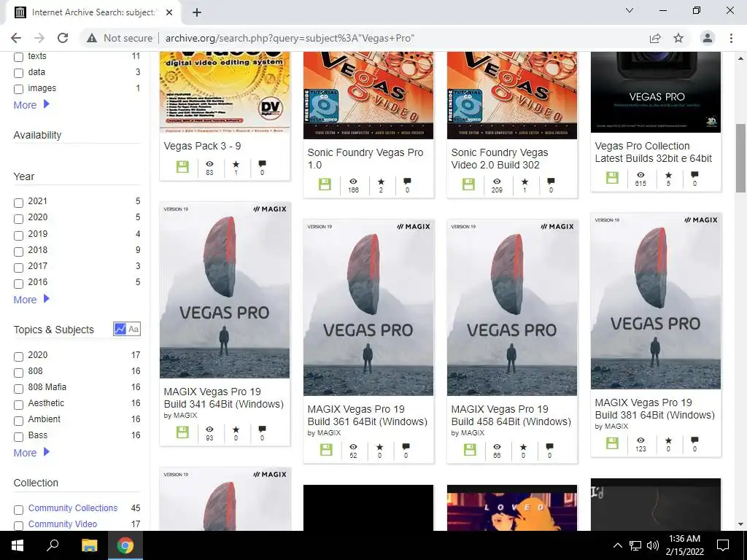The height and width of the screenshot is (560, 747).
Task: Switch topics view to Aa text icon
Action: pyautogui.click(x=134, y=329)
